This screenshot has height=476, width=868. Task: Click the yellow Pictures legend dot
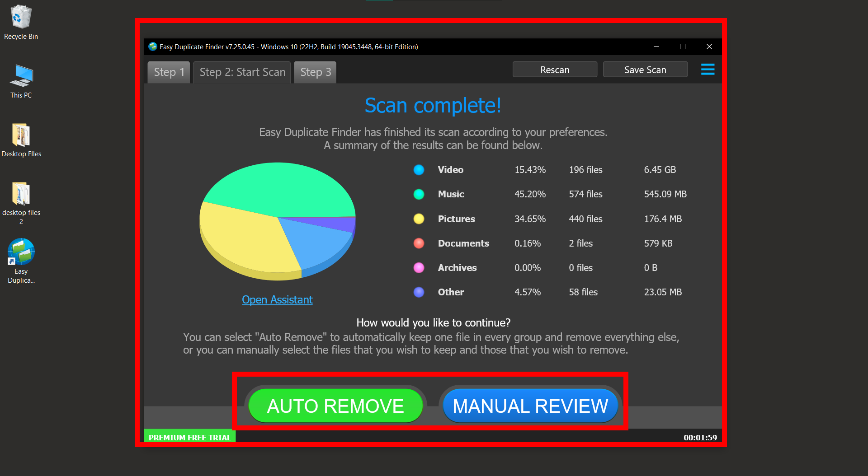(419, 219)
